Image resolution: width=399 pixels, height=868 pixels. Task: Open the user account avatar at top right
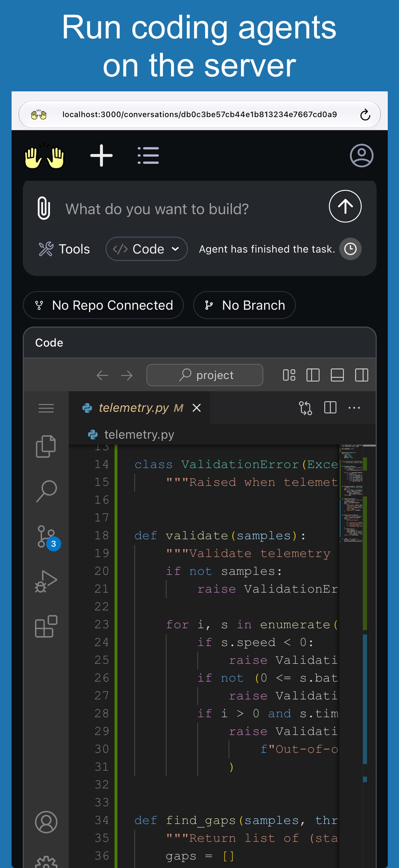tap(361, 156)
